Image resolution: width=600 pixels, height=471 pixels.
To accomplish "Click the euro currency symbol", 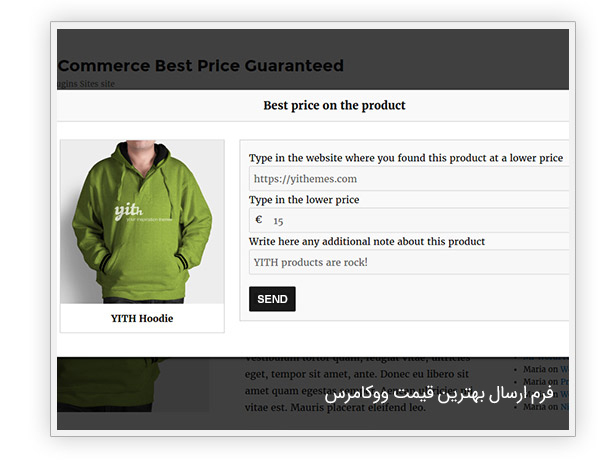I will pyautogui.click(x=259, y=221).
